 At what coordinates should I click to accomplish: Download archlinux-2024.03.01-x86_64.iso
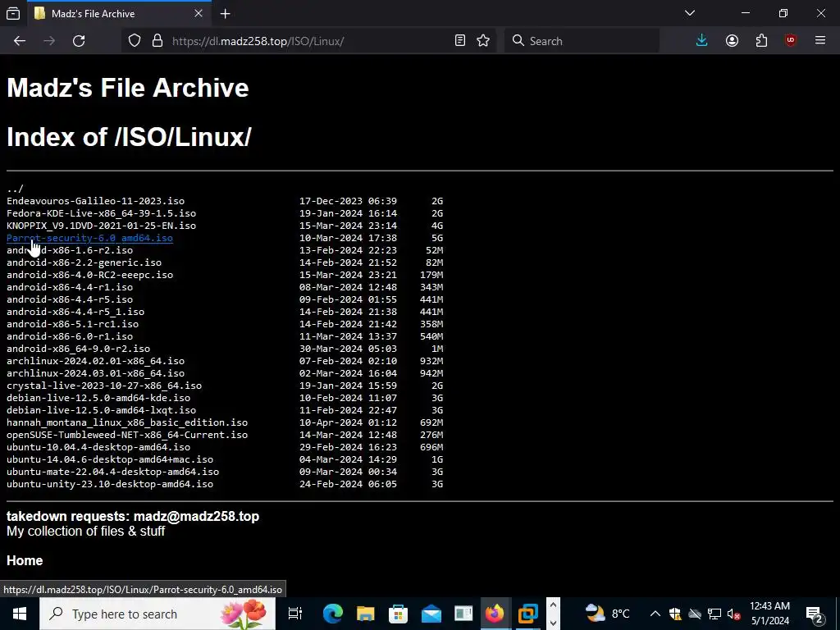[95, 373]
